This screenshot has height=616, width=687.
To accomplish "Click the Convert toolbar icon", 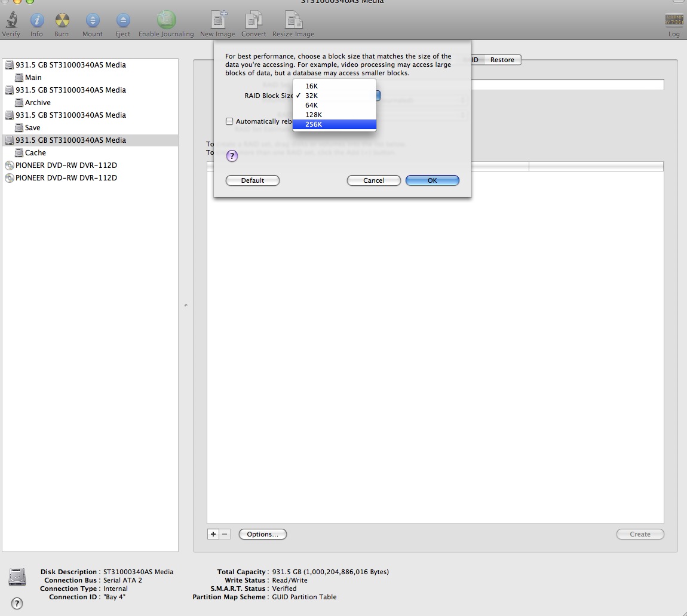I will [253, 20].
